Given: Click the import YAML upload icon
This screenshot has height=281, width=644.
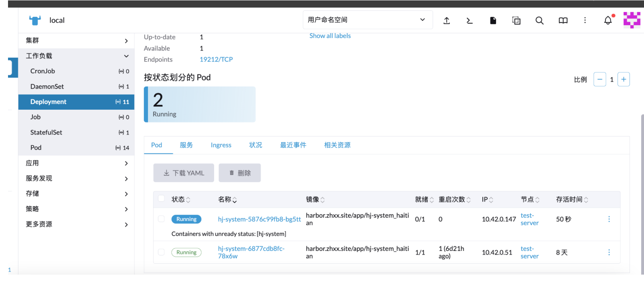Looking at the screenshot, I should coord(446,20).
